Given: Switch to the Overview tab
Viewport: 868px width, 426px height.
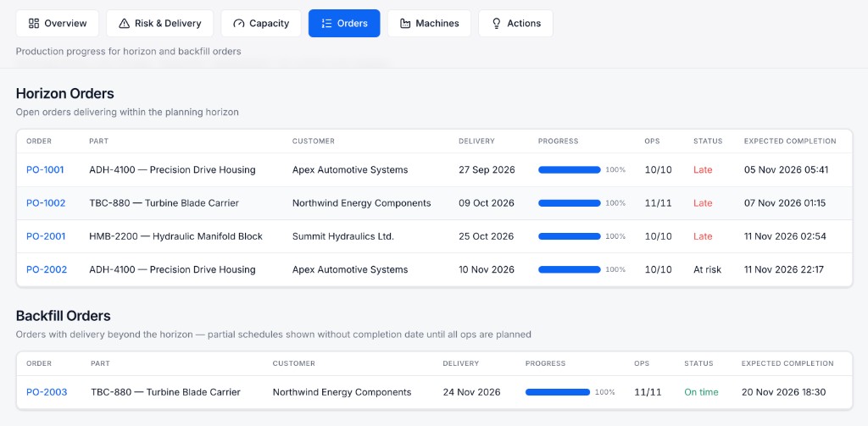Looking at the screenshot, I should [58, 23].
